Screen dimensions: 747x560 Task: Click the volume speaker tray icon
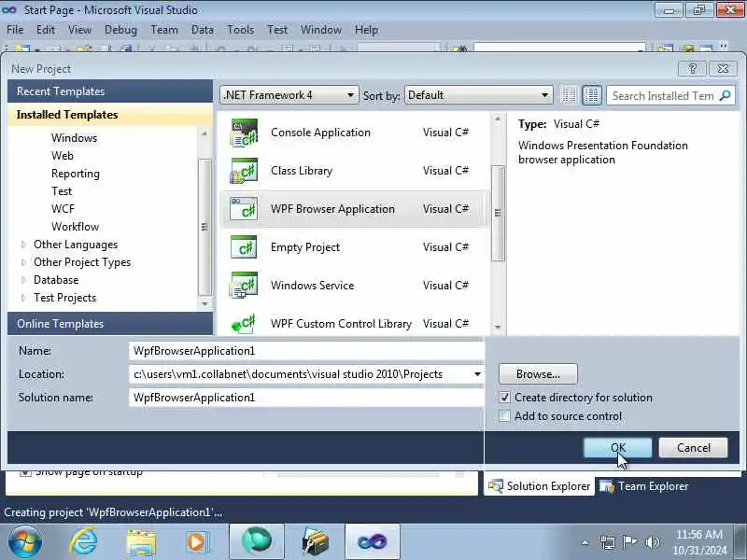652,542
